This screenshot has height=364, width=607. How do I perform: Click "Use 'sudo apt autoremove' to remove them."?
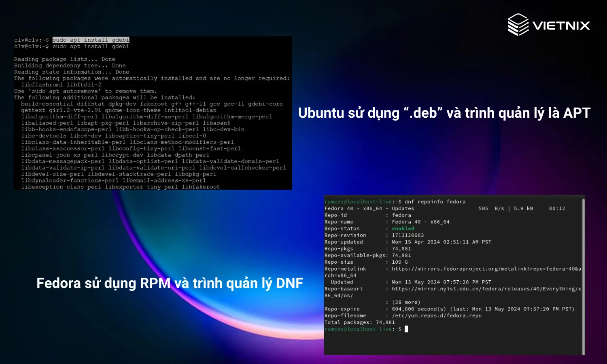(85, 91)
